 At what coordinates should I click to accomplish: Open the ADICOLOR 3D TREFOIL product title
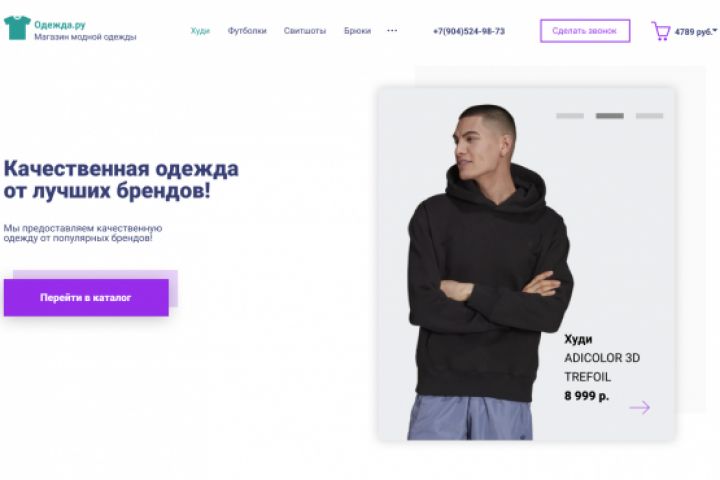pyautogui.click(x=602, y=367)
